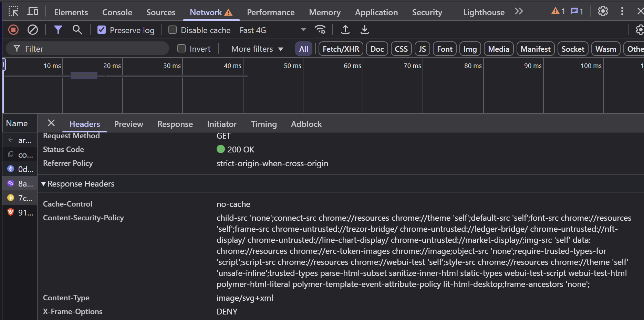Check the Invert filter checkbox

pos(181,49)
